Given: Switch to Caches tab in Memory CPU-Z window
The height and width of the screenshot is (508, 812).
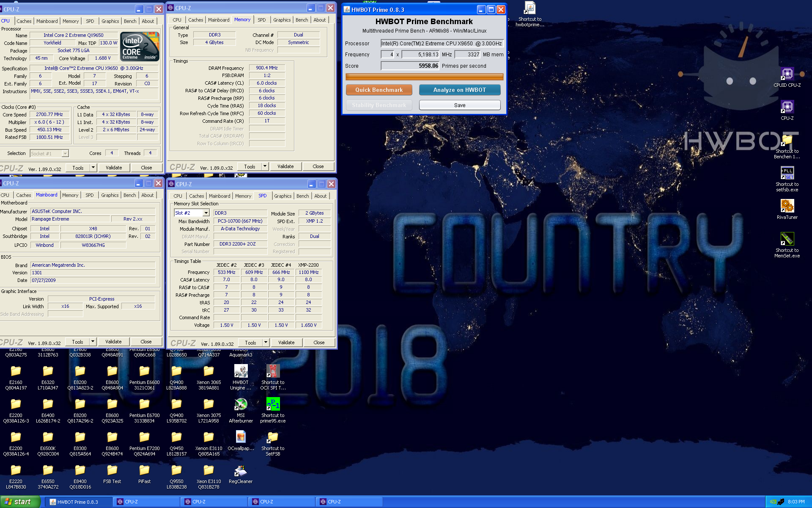Looking at the screenshot, I should click(195, 20).
